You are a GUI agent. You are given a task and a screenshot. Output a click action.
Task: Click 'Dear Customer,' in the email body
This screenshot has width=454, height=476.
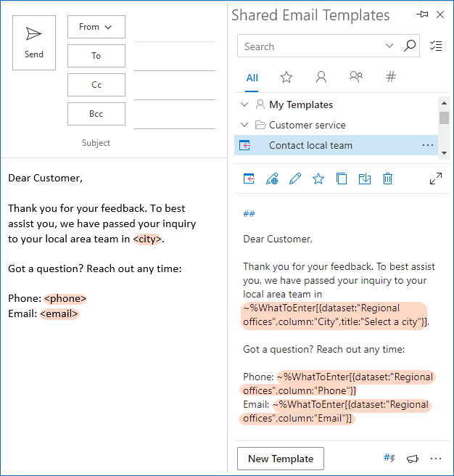[45, 178]
